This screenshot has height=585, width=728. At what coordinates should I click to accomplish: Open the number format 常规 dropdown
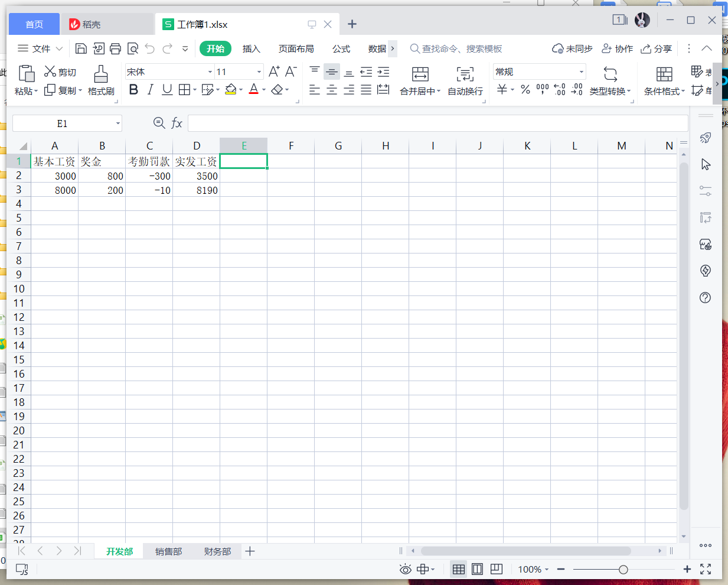pyautogui.click(x=580, y=71)
